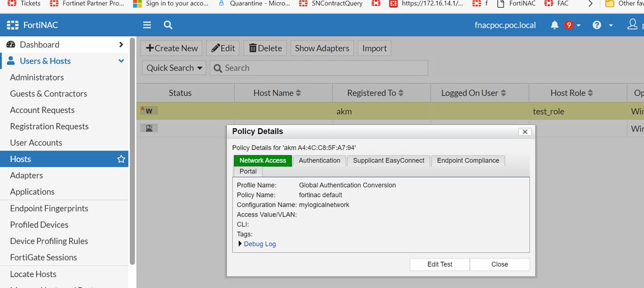Open the search magnifier in header
The height and width of the screenshot is (288, 644).
(168, 25)
